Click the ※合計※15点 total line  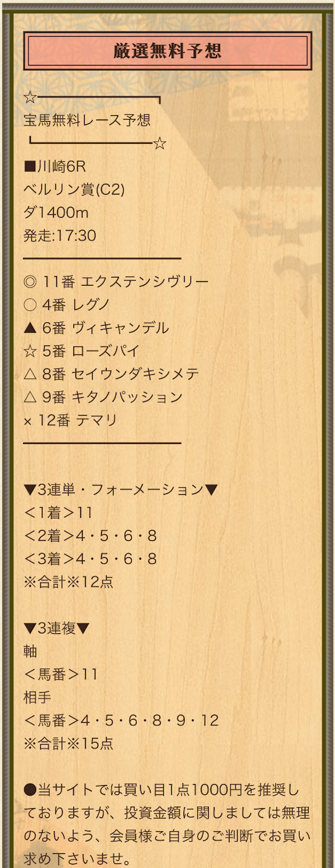point(69,743)
